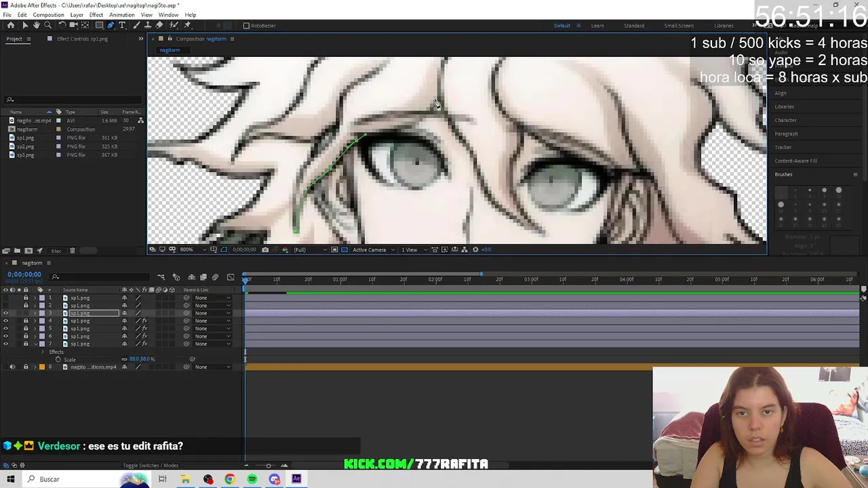Take snapshot with the camera icon
Viewport: 868px width, 488px height.
[265, 249]
